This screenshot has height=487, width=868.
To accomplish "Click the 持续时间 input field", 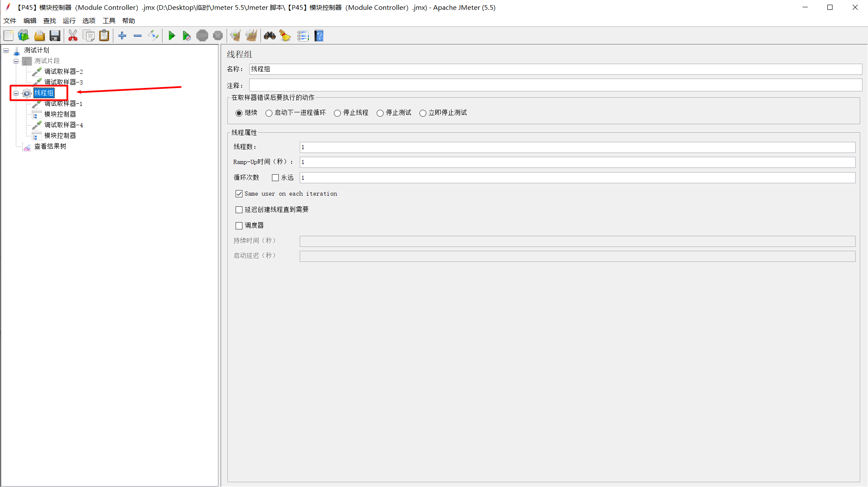I will point(577,241).
